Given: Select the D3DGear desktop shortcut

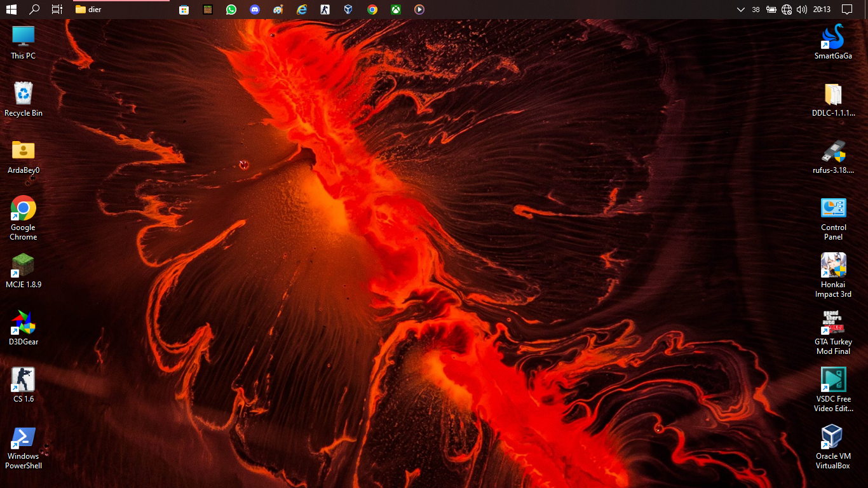Looking at the screenshot, I should [24, 329].
